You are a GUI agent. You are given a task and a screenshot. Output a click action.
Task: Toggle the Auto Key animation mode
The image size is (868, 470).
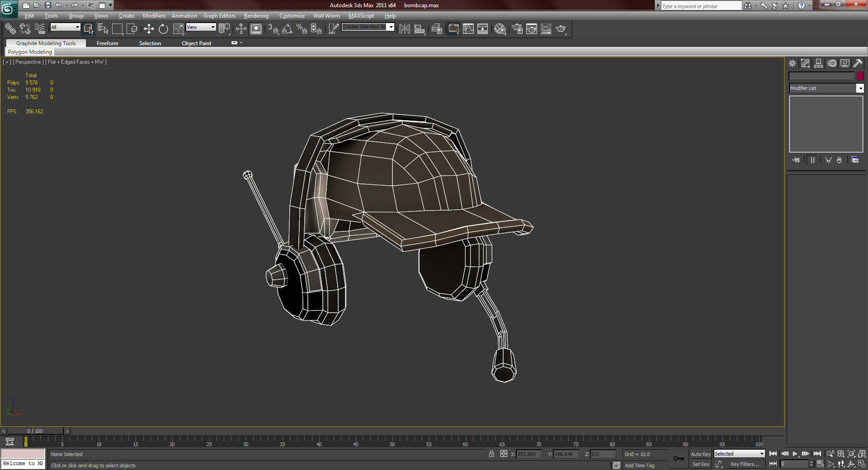pos(700,454)
